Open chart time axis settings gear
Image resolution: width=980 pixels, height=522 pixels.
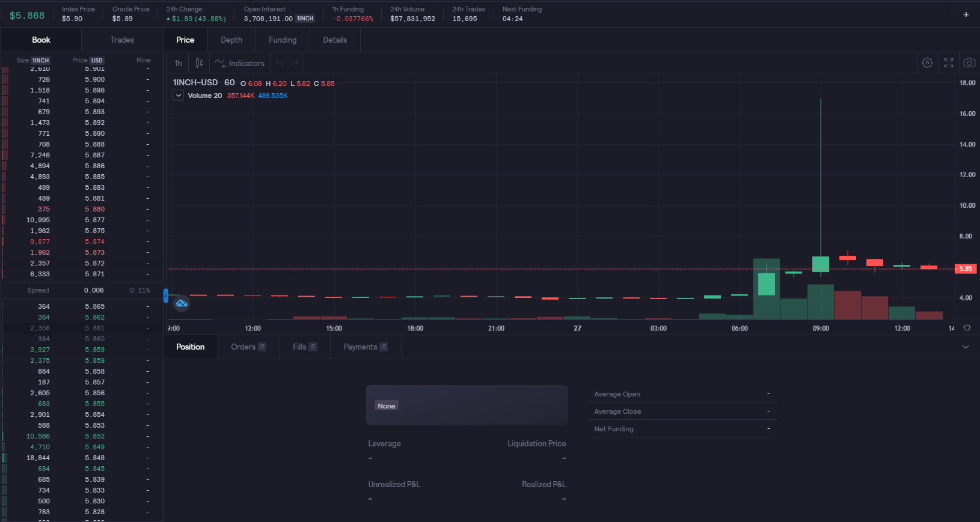(x=967, y=328)
